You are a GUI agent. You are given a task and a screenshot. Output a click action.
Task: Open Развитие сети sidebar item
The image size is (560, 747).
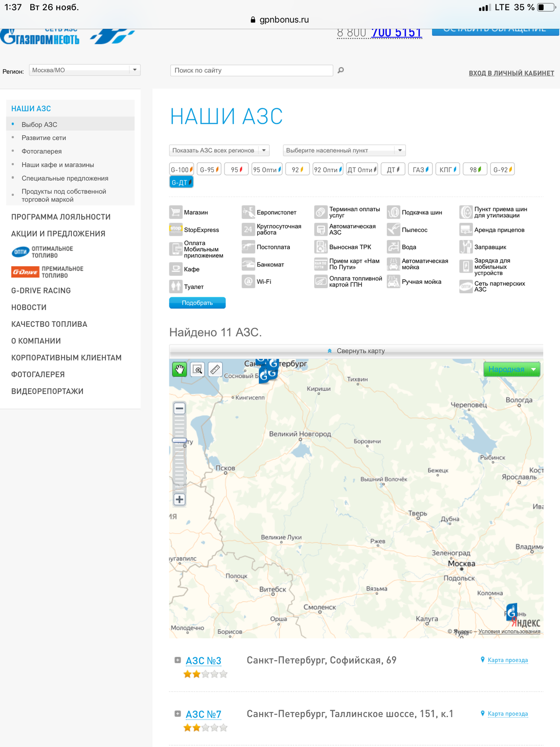(44, 138)
